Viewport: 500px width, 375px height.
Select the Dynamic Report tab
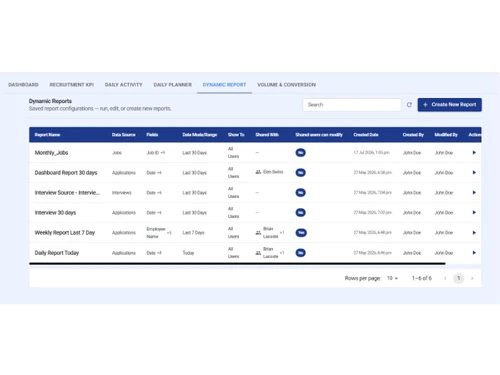tap(224, 85)
